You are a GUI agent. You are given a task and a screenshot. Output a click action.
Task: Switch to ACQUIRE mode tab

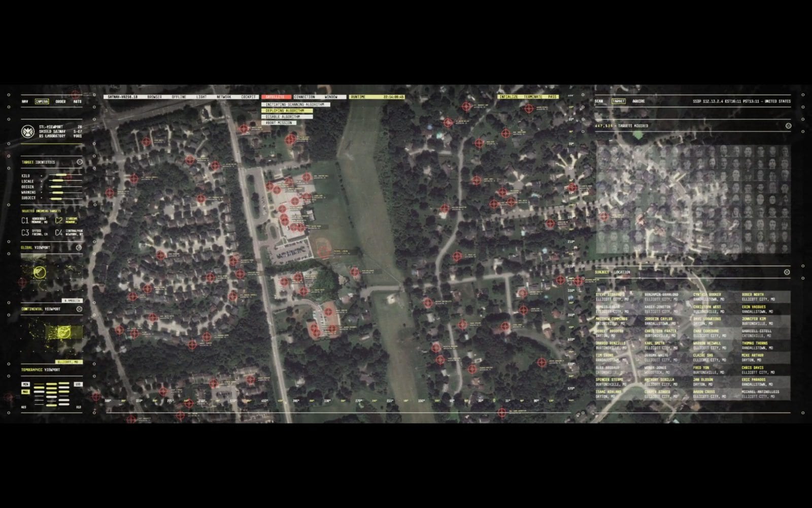(x=638, y=101)
